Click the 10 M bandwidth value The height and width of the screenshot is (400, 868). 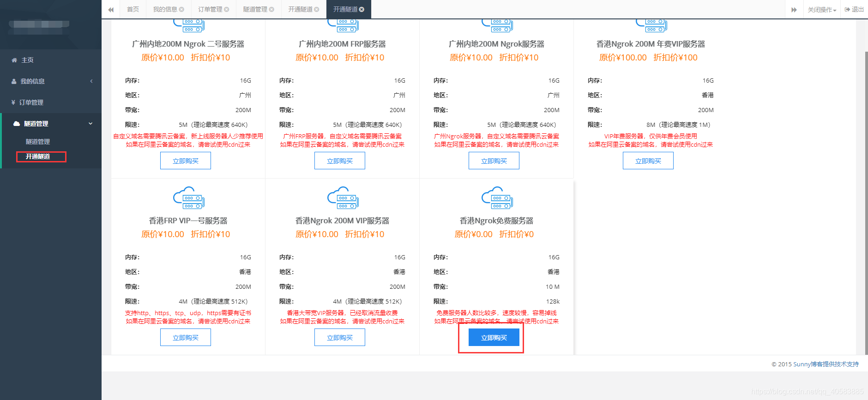553,287
